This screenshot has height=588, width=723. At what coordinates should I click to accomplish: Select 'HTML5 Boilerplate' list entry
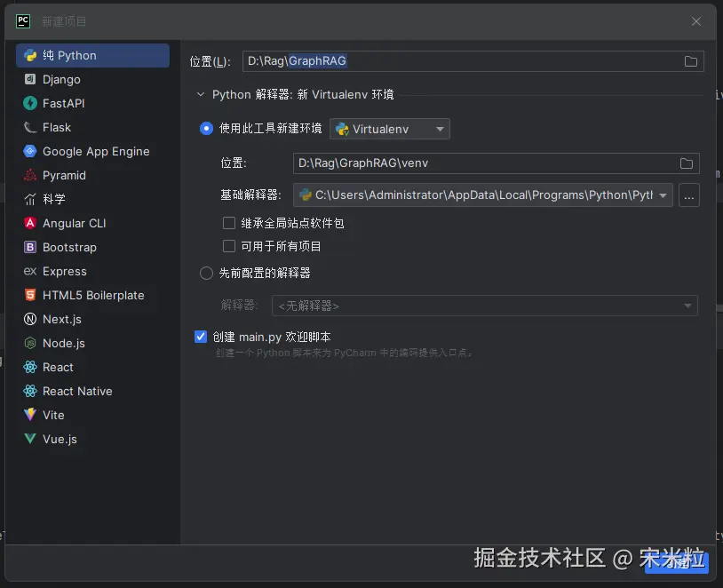tap(93, 295)
